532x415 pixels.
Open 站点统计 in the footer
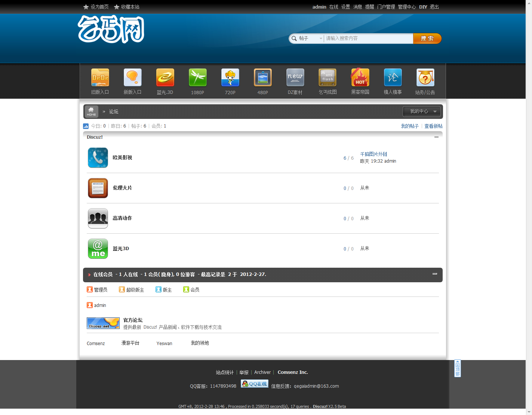click(225, 372)
